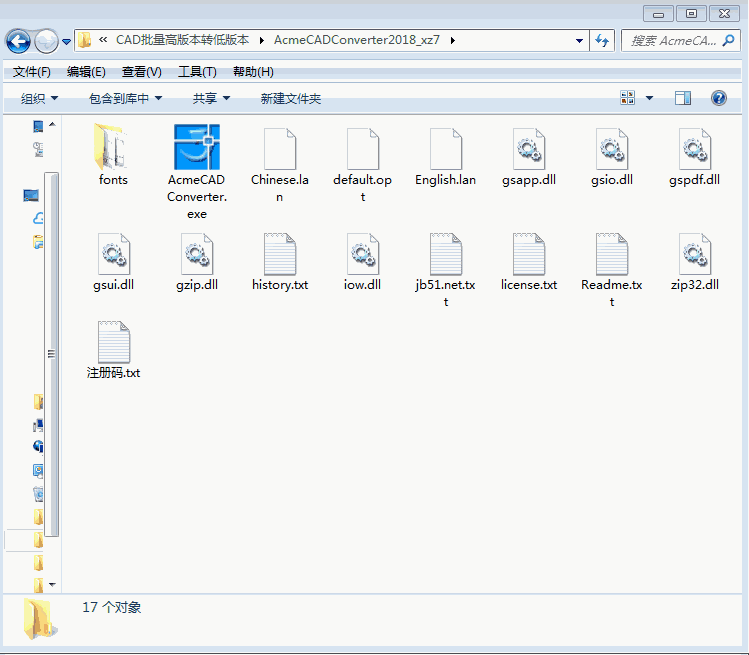Open the 查看(V) menu
This screenshot has height=655, width=749.
(141, 72)
